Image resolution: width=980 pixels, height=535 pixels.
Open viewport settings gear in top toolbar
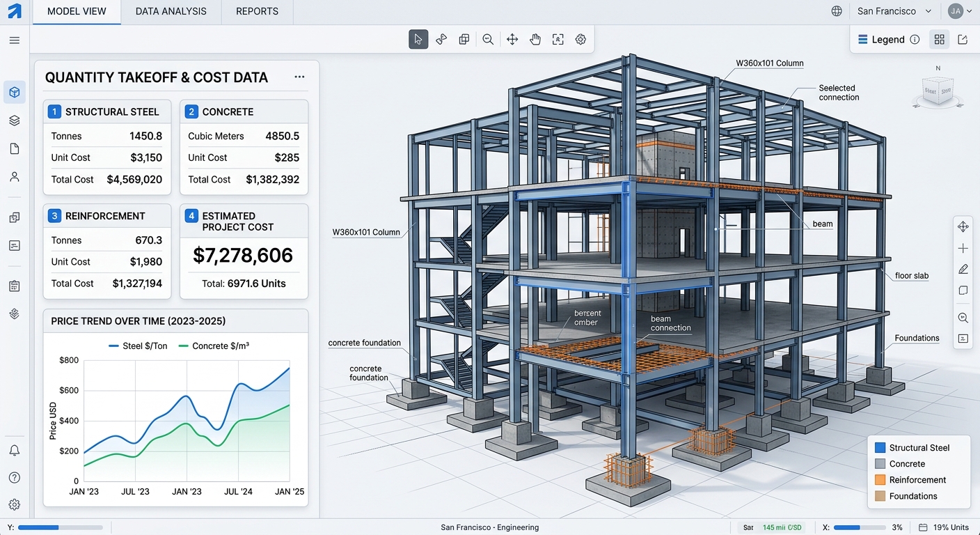pyautogui.click(x=581, y=40)
